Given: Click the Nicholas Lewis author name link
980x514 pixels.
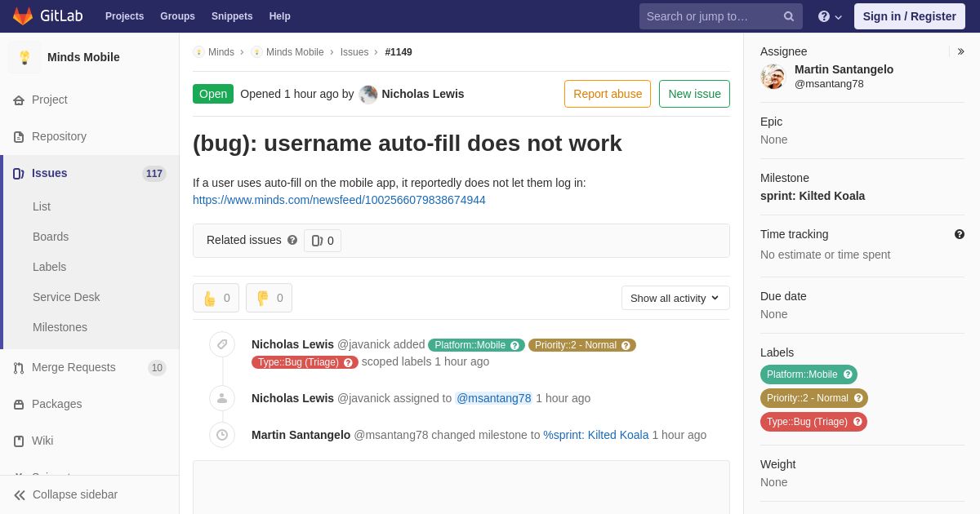Looking at the screenshot, I should coord(423,94).
